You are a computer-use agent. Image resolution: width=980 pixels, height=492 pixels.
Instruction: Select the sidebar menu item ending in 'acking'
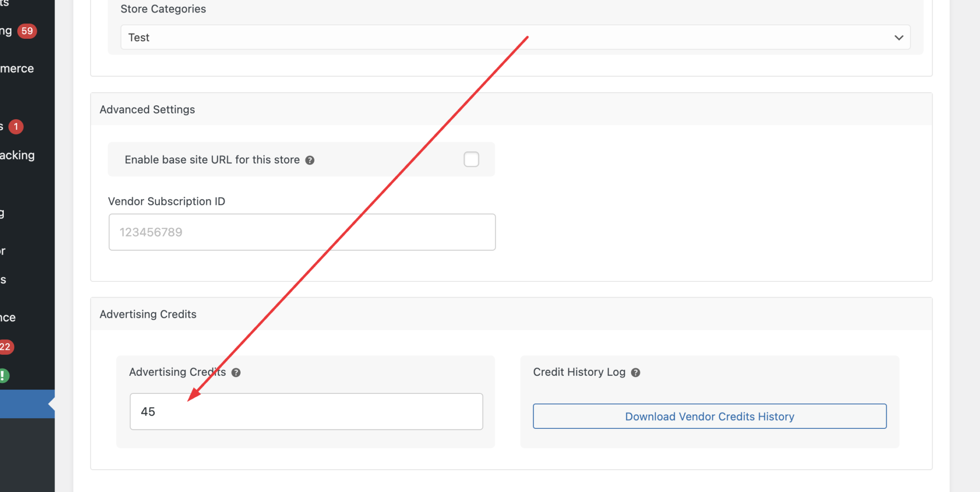(x=17, y=155)
